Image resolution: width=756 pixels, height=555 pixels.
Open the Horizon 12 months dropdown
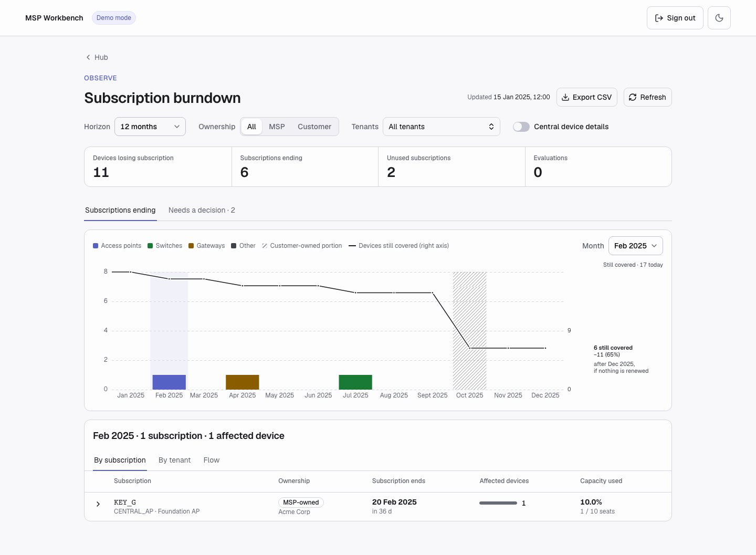click(x=150, y=127)
